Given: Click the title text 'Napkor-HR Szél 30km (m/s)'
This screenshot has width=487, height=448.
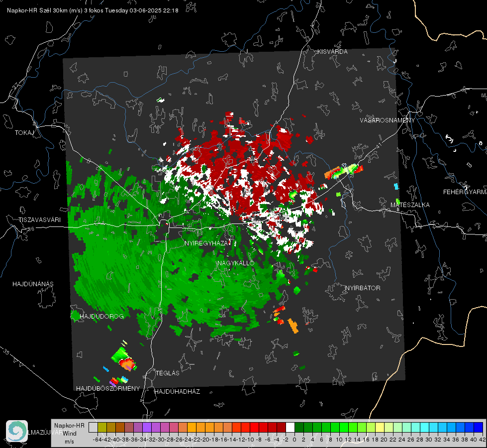Looking at the screenshot, I should 45,10.
